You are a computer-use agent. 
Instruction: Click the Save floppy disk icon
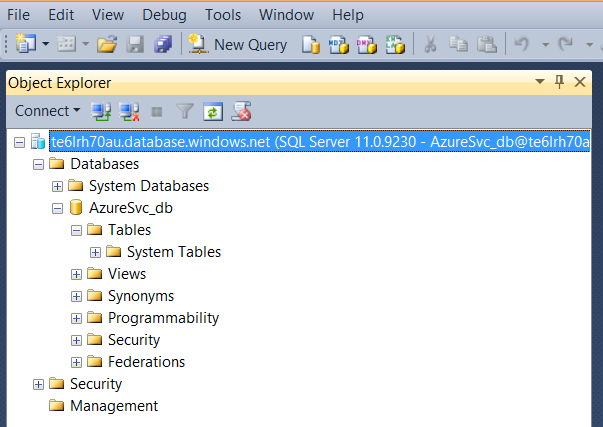click(135, 44)
